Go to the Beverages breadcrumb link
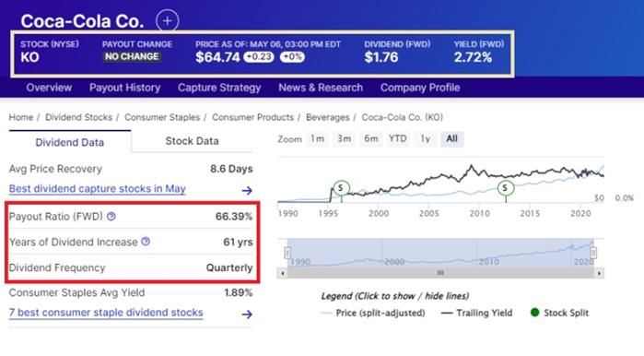The image size is (644, 356). [x=328, y=117]
